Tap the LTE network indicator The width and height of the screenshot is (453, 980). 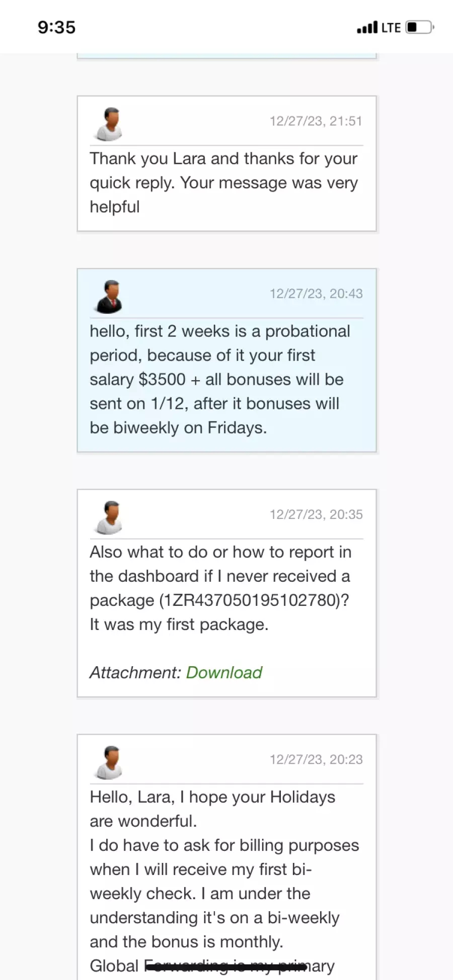point(391,28)
